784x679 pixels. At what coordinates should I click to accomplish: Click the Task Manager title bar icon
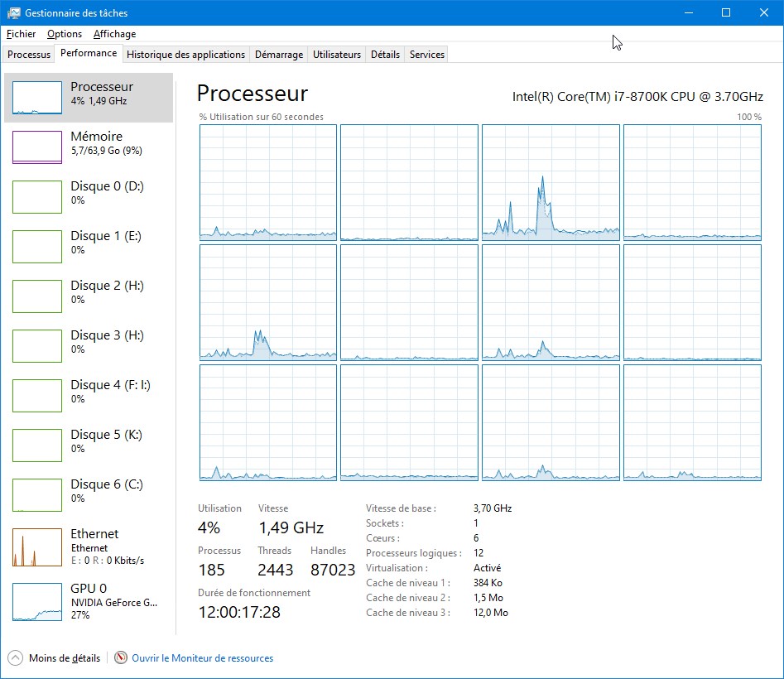(14, 13)
